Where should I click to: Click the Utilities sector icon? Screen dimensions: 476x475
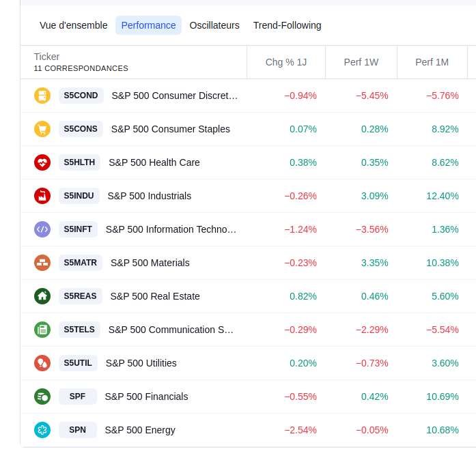pyautogui.click(x=42, y=363)
